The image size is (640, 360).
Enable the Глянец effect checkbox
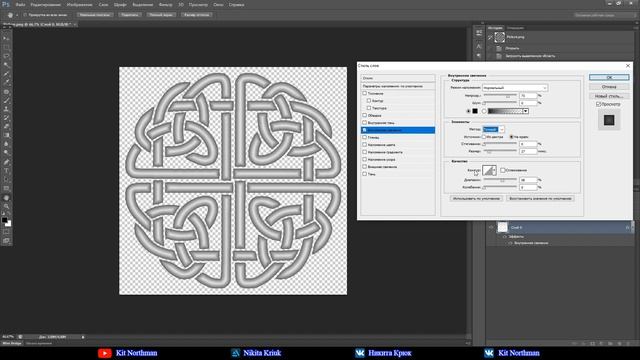(364, 138)
